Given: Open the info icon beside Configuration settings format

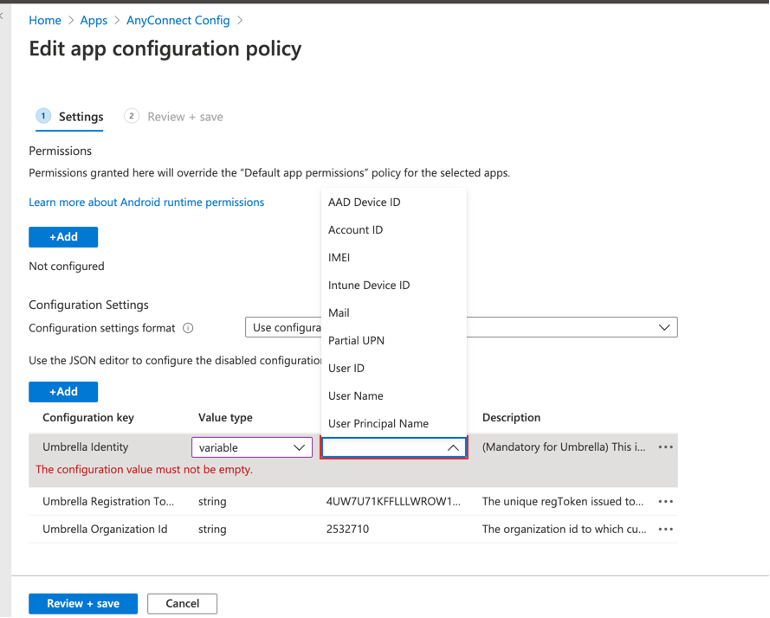Looking at the screenshot, I should tap(188, 328).
